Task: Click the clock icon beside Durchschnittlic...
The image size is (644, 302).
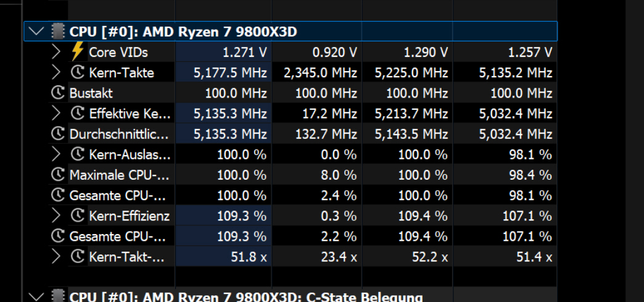Action: (x=58, y=134)
